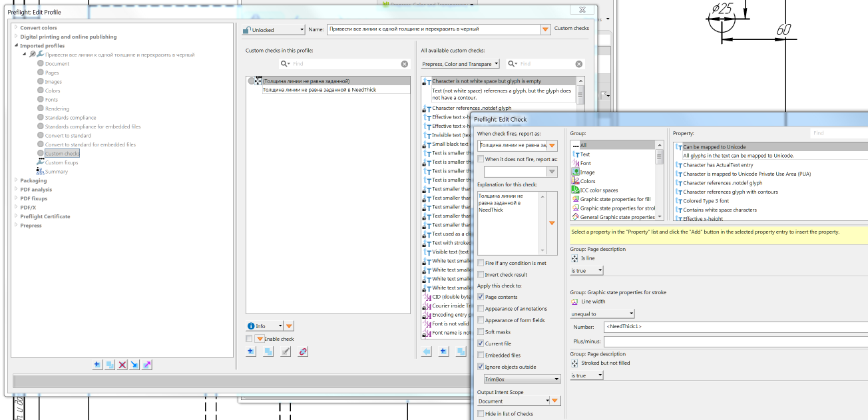Clear the custom checks Find field with X icon
This screenshot has width=868, height=420.
point(405,64)
